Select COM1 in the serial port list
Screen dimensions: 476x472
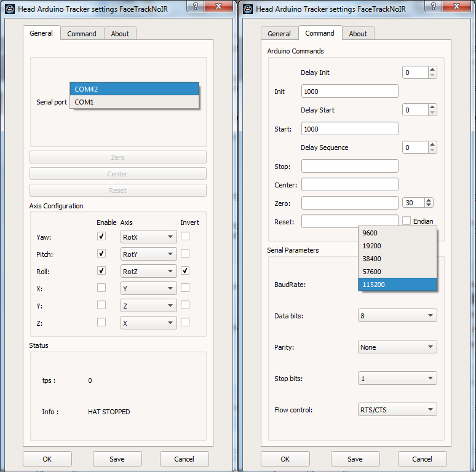(x=134, y=102)
